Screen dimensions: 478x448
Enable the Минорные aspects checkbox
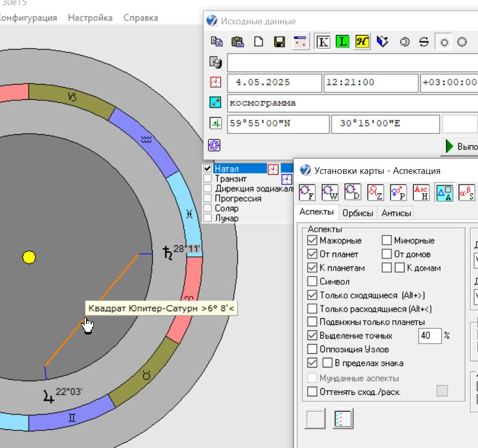pos(386,240)
